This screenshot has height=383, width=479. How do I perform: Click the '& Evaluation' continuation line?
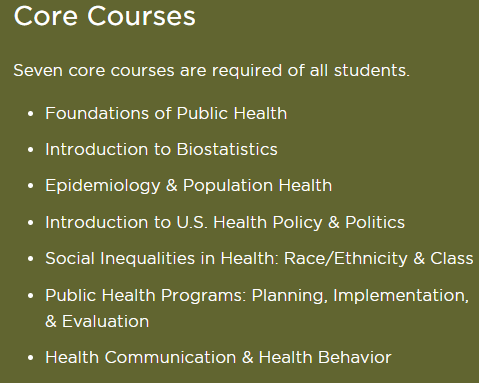click(97, 321)
